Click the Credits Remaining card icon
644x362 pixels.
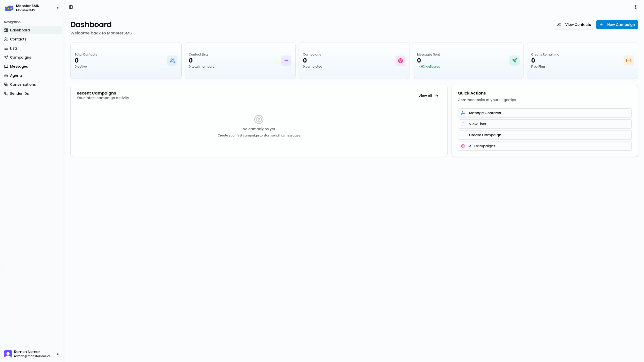coord(628,61)
